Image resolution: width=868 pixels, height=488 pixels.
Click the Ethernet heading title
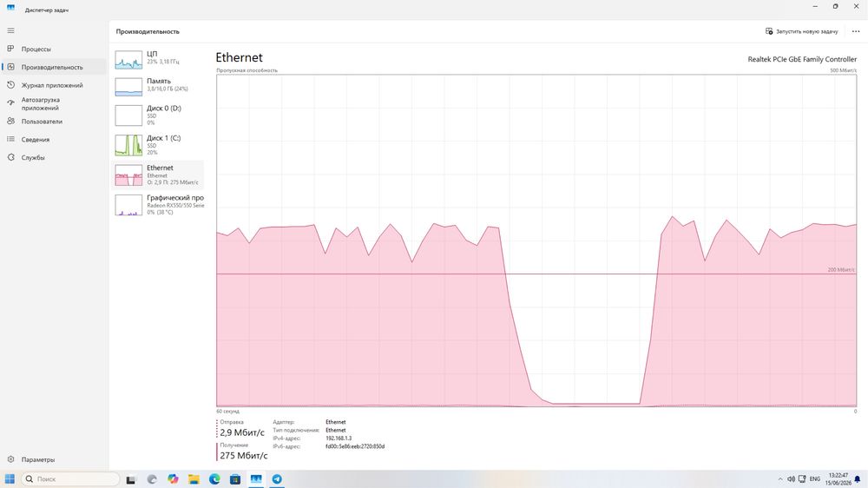[x=240, y=57]
